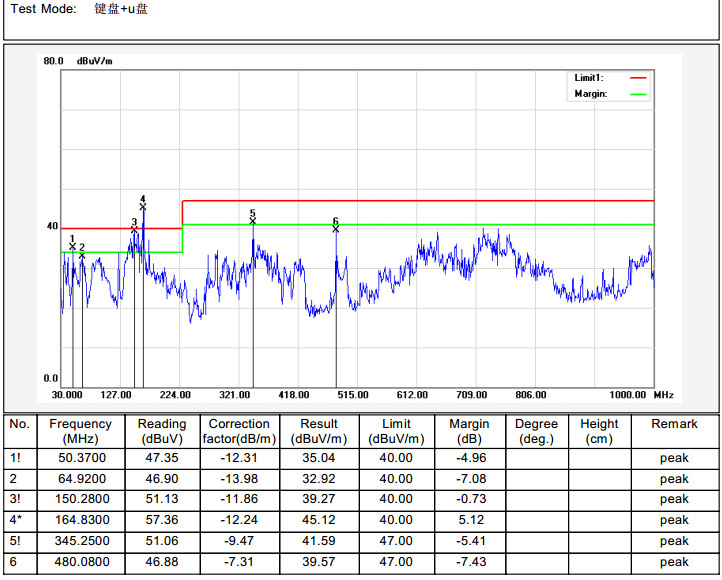722x580 pixels.
Task: Click the green Margin legend swatch
Action: 638,94
